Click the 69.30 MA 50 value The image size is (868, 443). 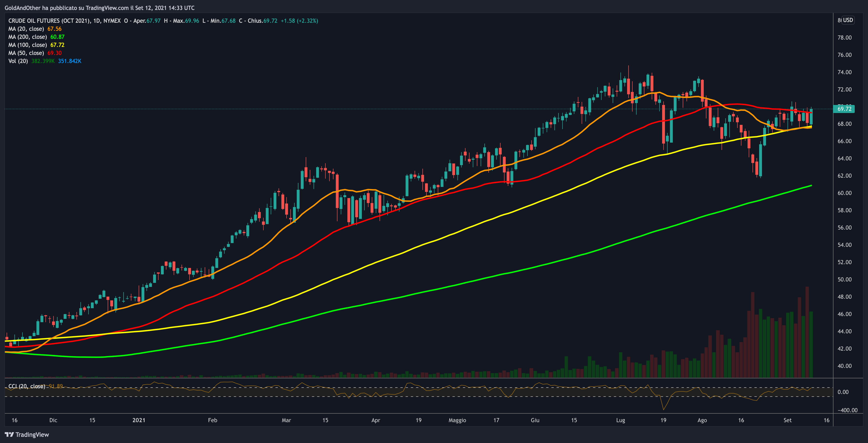tap(55, 53)
